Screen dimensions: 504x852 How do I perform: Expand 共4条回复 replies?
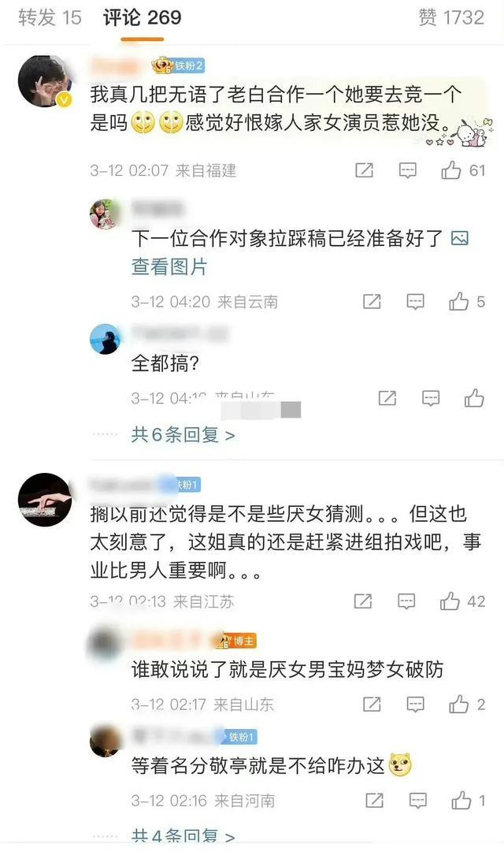183,835
